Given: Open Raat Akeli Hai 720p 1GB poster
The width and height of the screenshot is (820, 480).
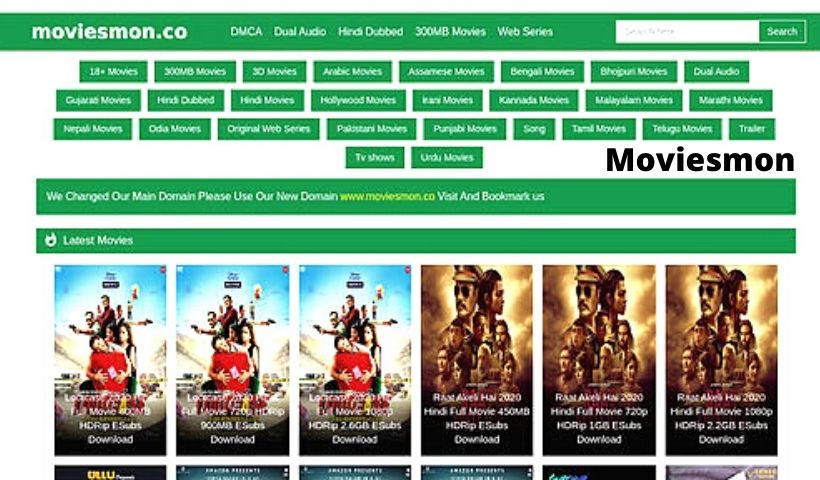Looking at the screenshot, I should (x=599, y=360).
